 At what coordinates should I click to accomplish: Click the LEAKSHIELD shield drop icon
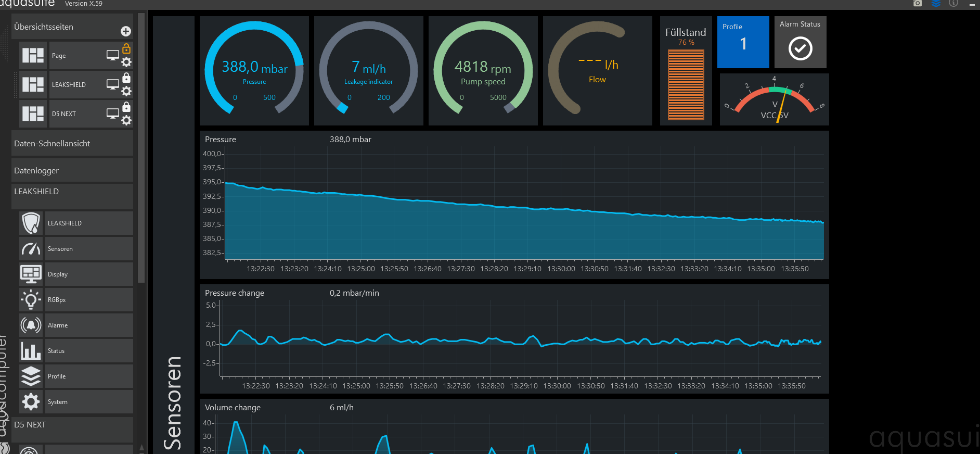31,223
